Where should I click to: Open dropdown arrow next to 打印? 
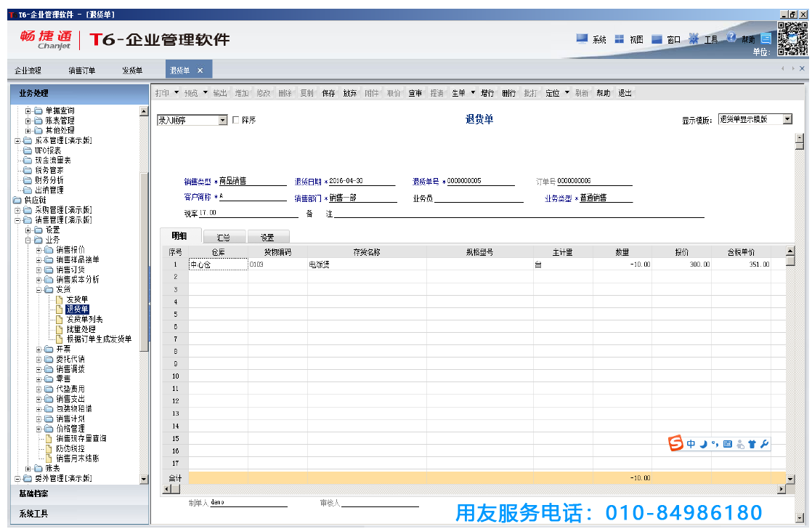click(176, 93)
